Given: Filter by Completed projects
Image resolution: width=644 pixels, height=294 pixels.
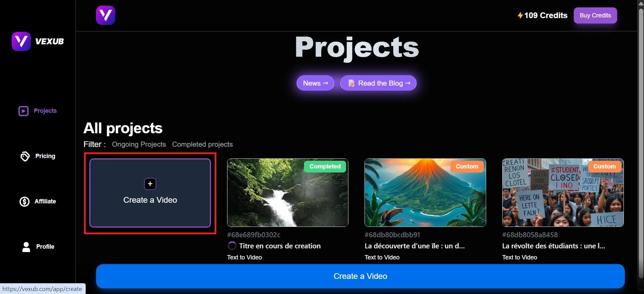Looking at the screenshot, I should pyautogui.click(x=202, y=144).
